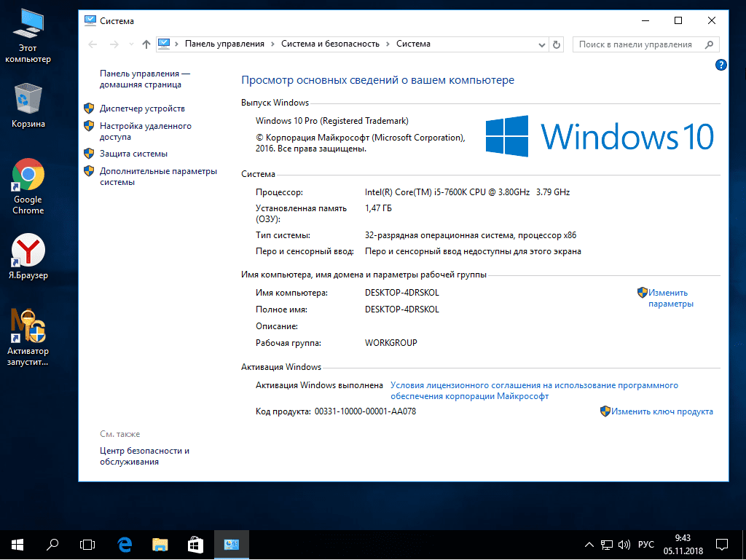Launch Google Chrome desktop shortcut
Screen dimensions: 746x560
28,186
